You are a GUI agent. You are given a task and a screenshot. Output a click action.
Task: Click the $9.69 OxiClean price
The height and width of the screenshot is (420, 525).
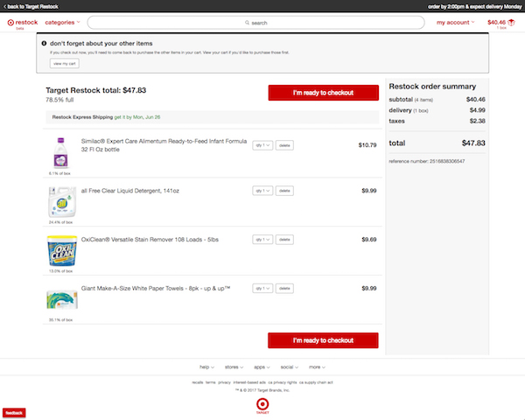pos(369,240)
